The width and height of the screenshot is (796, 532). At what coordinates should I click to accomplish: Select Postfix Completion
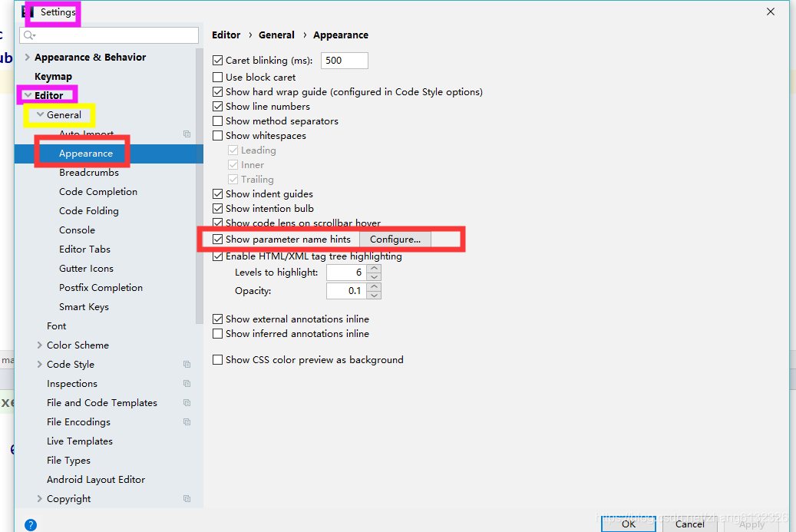(x=101, y=288)
